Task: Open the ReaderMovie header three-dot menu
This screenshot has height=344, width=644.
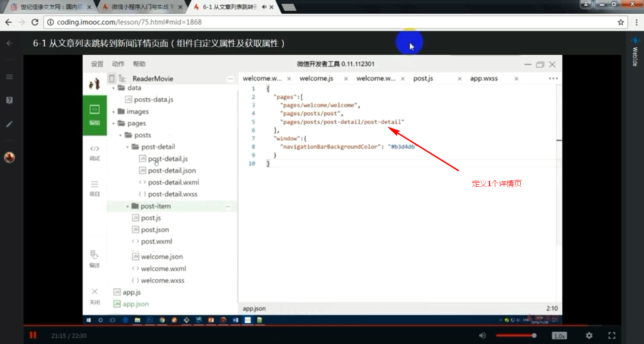Action: pyautogui.click(x=230, y=78)
